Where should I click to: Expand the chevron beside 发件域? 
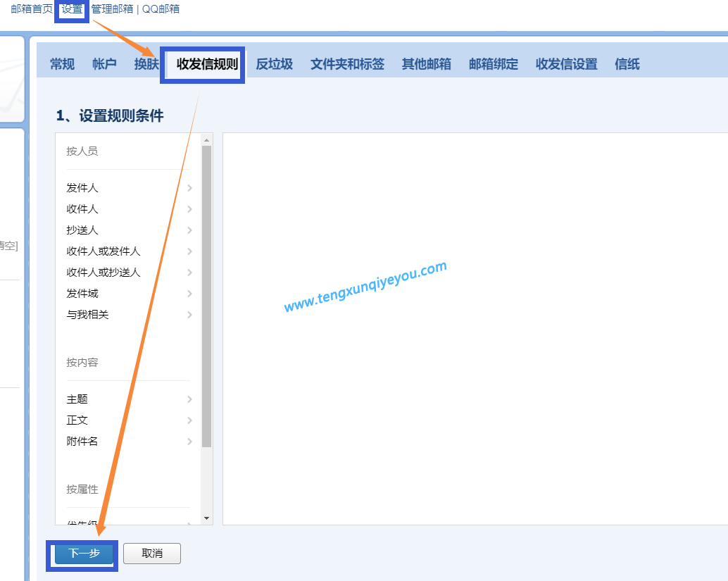tap(189, 294)
